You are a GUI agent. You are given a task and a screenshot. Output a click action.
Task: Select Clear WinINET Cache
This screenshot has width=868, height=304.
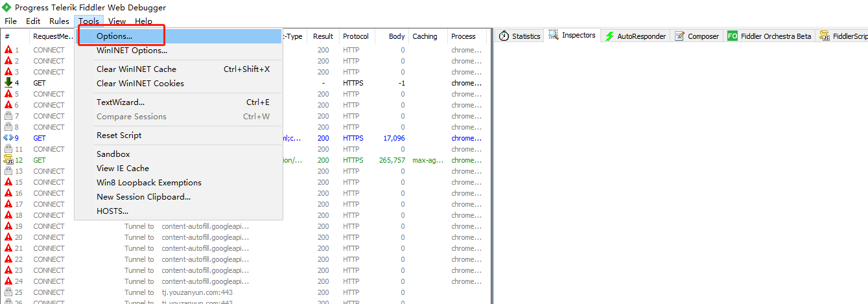pos(178,69)
